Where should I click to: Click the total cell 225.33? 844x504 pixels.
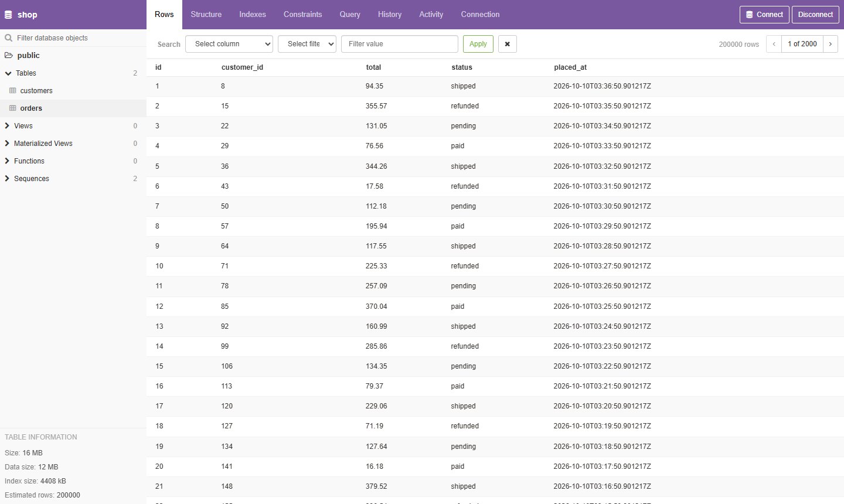[x=376, y=266]
